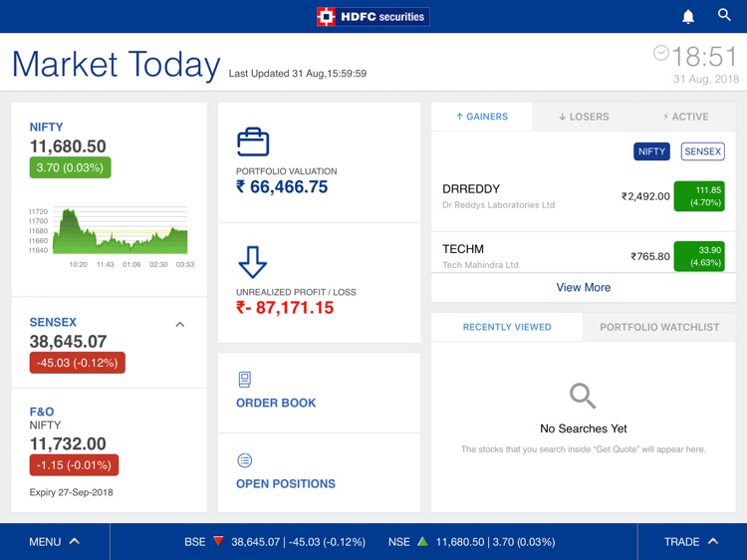Open the ORDER BOOK link
The width and height of the screenshot is (747, 560).
[276, 403]
